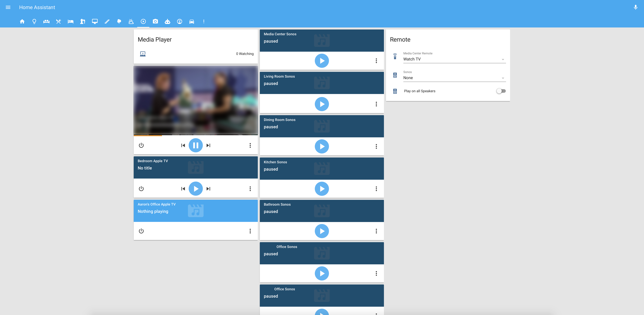Click the power icon on Bedroom Apple TV
Screen dimensions: 644x315
141,188
